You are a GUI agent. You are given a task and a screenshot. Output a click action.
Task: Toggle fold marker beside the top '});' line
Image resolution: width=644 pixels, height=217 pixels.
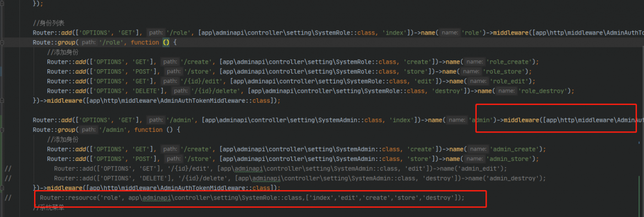pyautogui.click(x=2, y=3)
